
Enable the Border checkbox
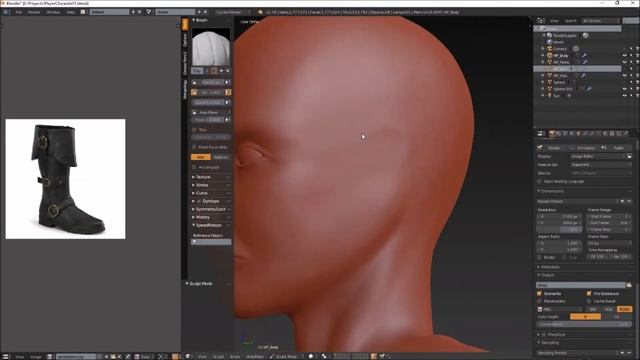click(x=540, y=257)
